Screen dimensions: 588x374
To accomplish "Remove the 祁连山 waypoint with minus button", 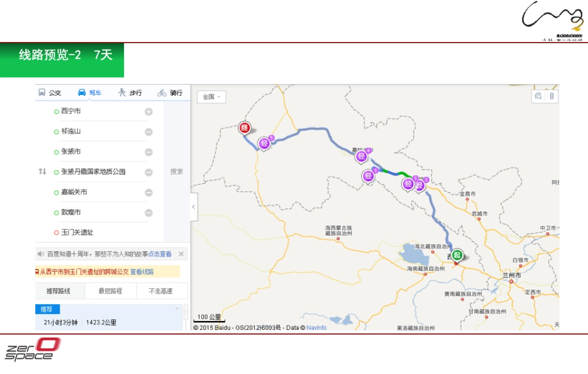I will click(x=148, y=131).
